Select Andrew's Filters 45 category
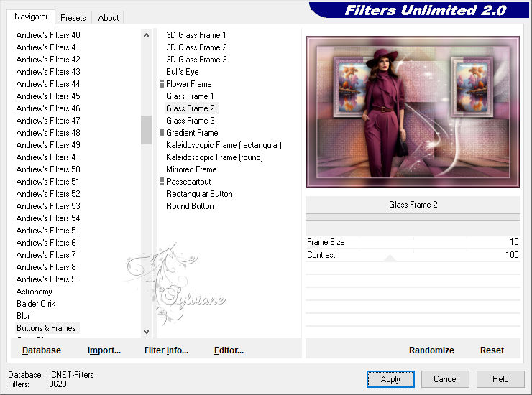Screen dimensions: 532x395 [x=48, y=96]
